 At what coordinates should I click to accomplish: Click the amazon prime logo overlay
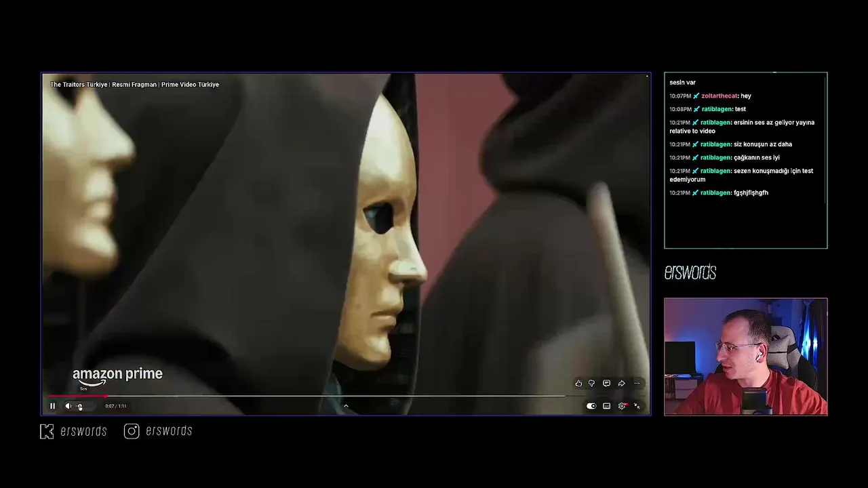117,377
